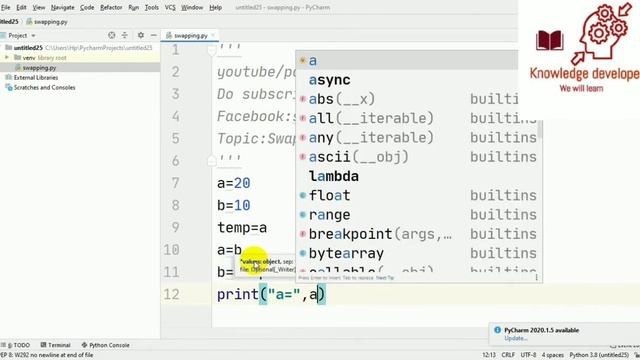Click the Scratches and Consoles icon
This screenshot has width=640, height=360.
click(8, 87)
